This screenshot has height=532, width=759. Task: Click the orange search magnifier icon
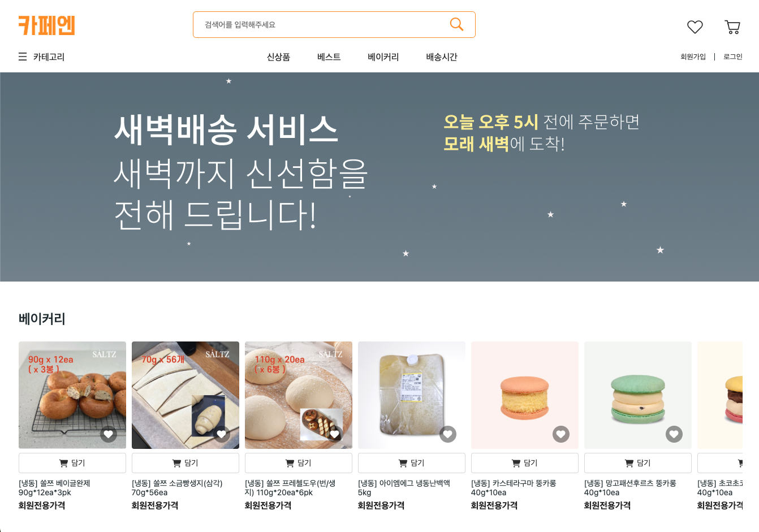click(x=456, y=24)
